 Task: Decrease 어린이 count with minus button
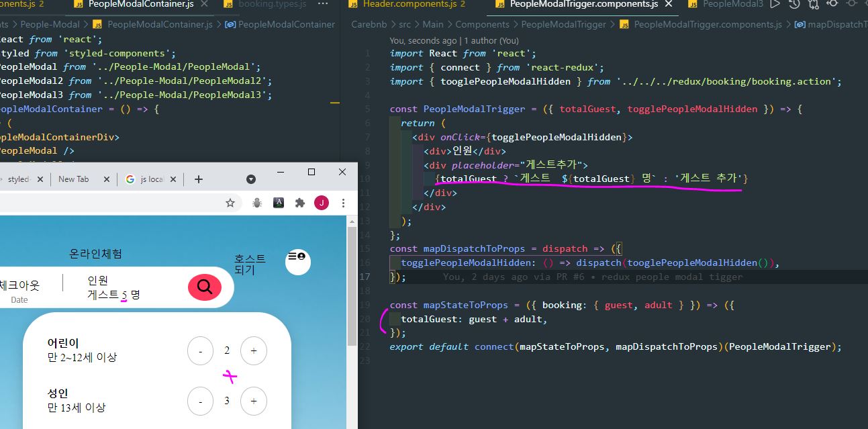(200, 350)
